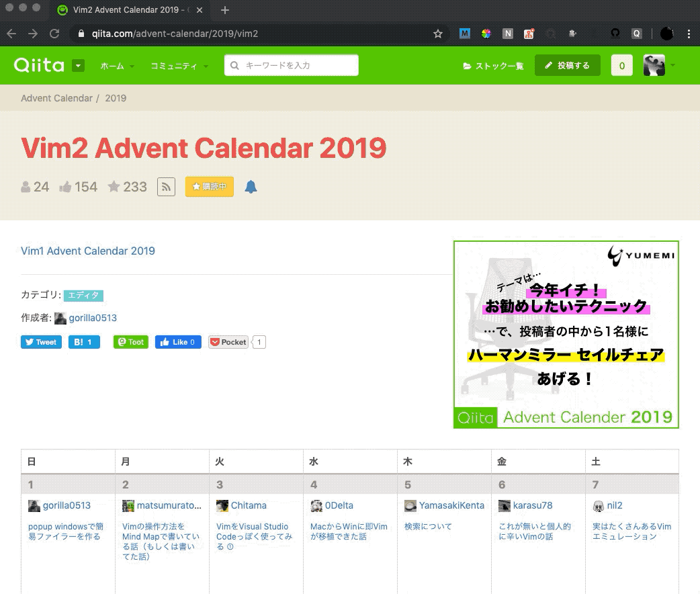
Task: Open the Q extension icon in toolbar
Action: pos(637,34)
